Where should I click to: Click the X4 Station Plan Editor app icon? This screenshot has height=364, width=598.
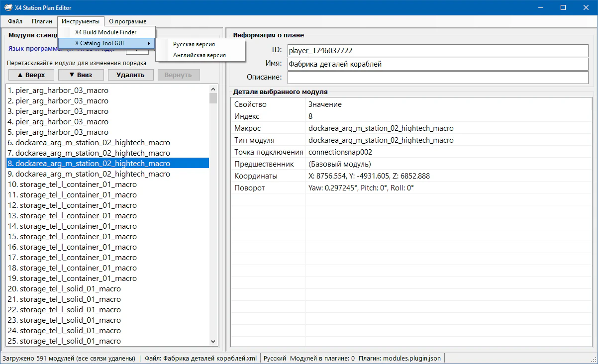(x=9, y=7)
